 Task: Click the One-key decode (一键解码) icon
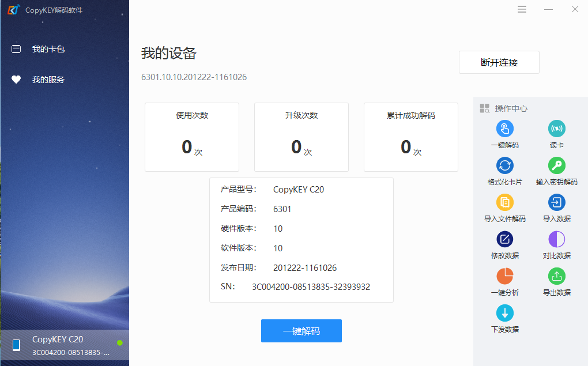coord(505,129)
